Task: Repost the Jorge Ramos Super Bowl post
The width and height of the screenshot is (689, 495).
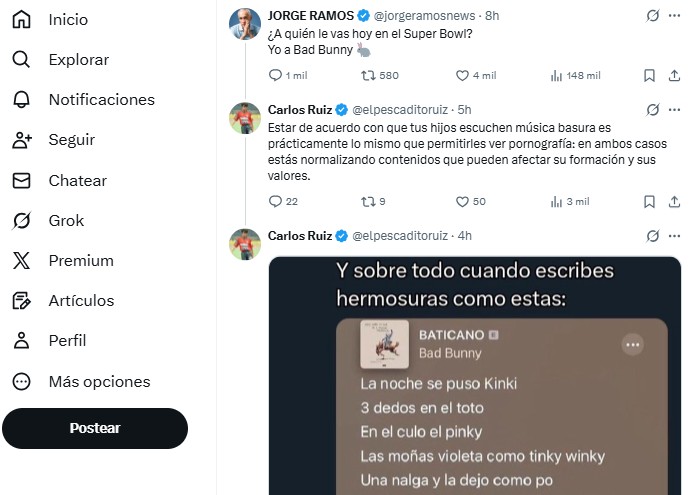Action: click(x=368, y=75)
